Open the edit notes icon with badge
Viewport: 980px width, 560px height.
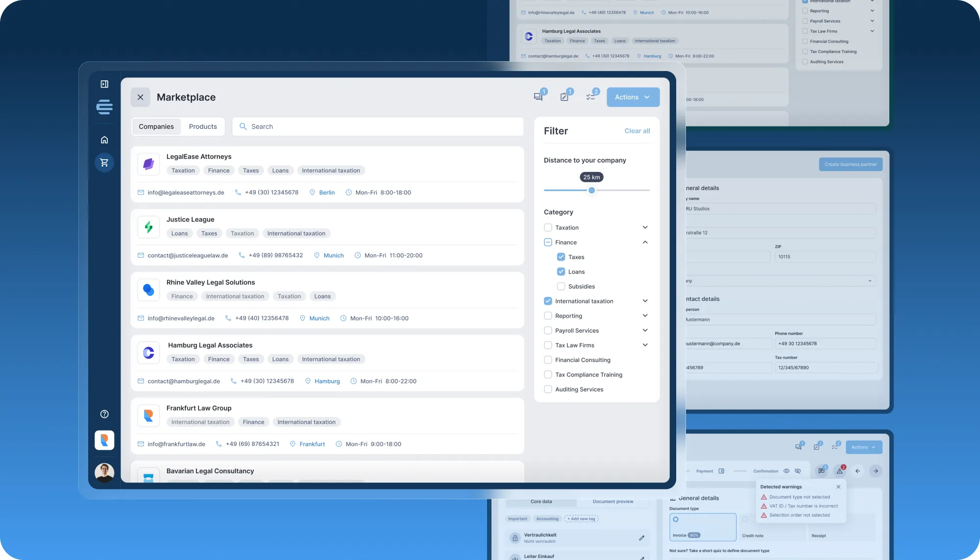[564, 97]
